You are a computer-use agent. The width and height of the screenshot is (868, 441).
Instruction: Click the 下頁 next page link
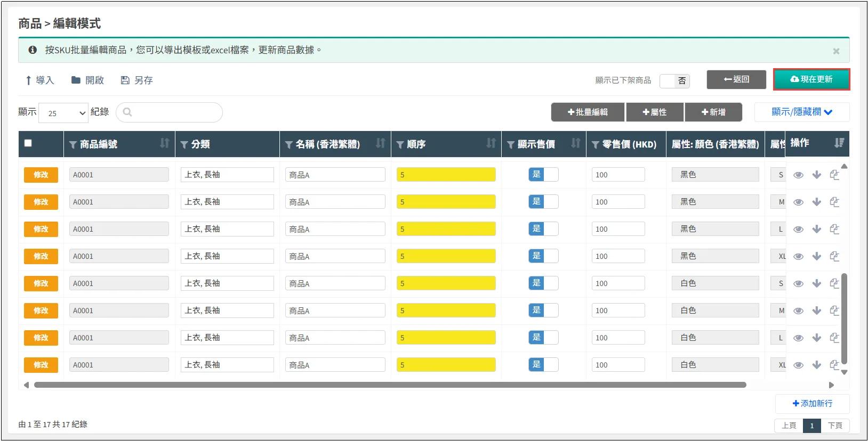coord(835,426)
